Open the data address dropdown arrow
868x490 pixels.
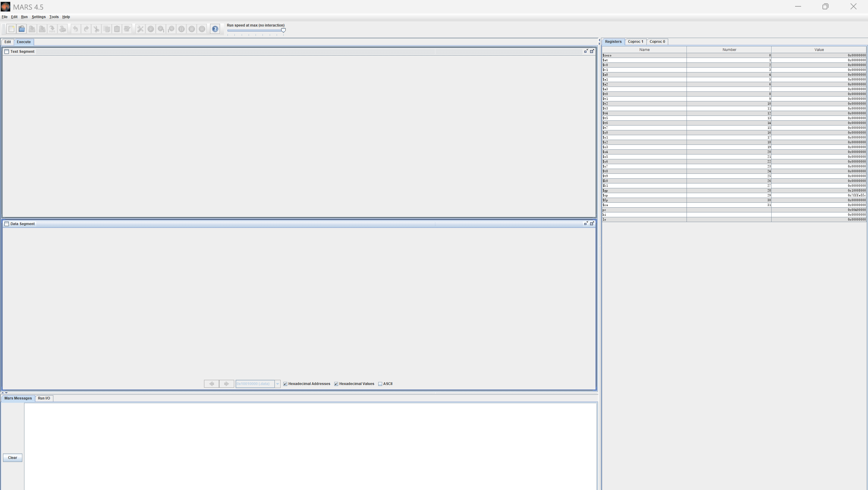point(277,384)
